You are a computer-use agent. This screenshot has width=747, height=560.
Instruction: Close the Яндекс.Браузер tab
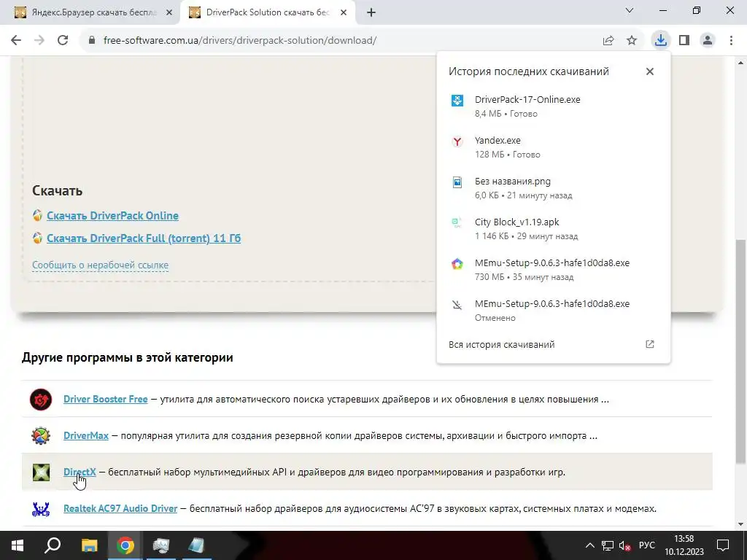[x=169, y=13]
